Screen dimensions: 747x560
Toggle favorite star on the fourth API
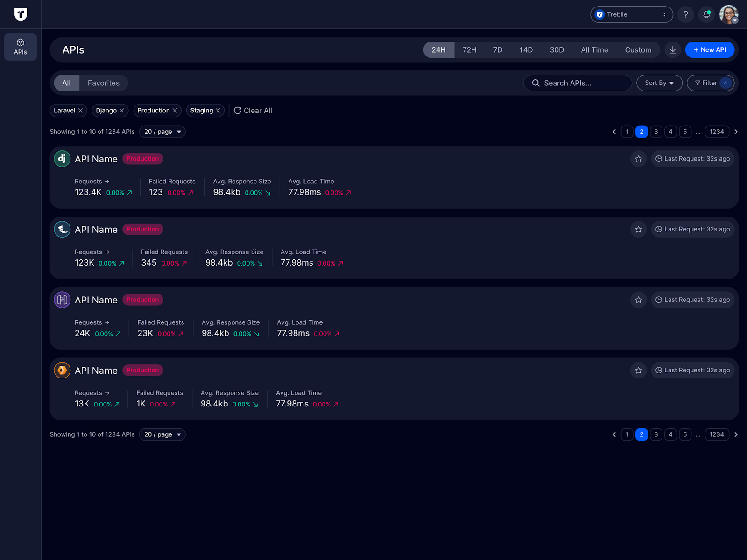pos(638,370)
